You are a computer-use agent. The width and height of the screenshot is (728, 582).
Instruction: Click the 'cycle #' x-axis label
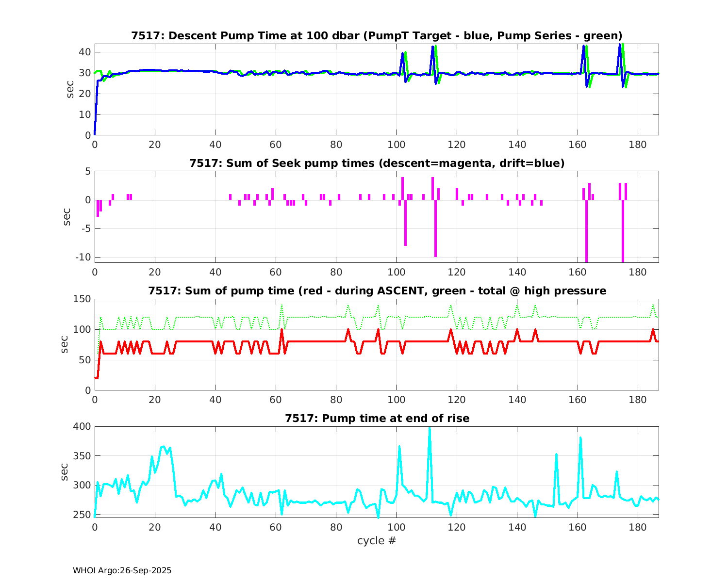[x=377, y=540]
